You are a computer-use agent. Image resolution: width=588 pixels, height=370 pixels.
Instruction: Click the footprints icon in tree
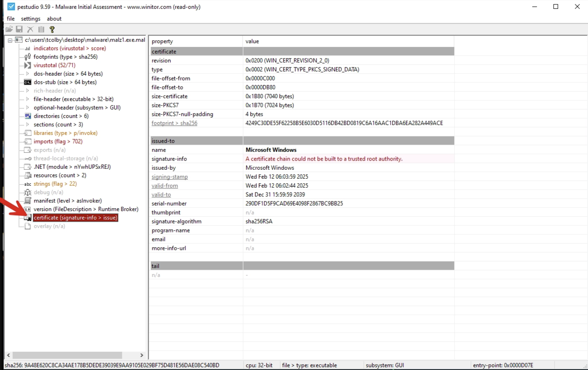tap(28, 57)
